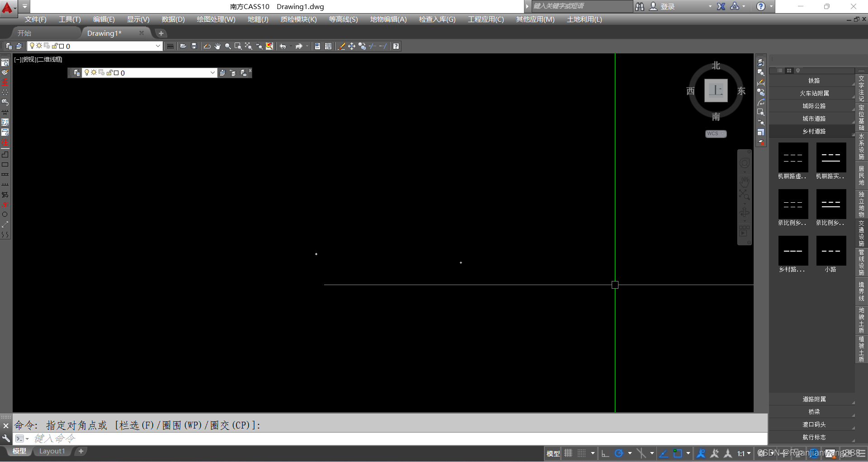Open the WCS coordinate system dropdown
Image resolution: width=868 pixels, height=462 pixels.
pyautogui.click(x=716, y=133)
